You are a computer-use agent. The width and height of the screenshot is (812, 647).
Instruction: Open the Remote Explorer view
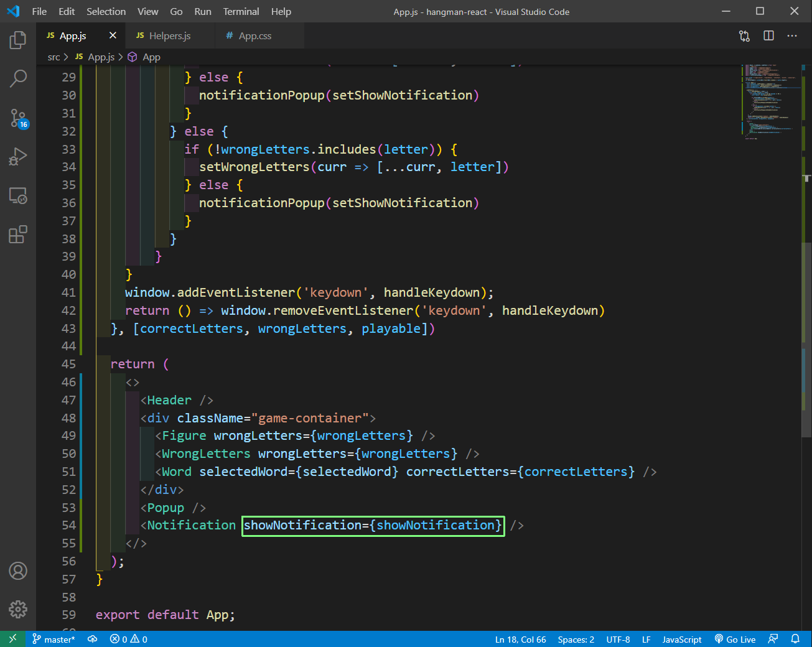click(x=18, y=196)
